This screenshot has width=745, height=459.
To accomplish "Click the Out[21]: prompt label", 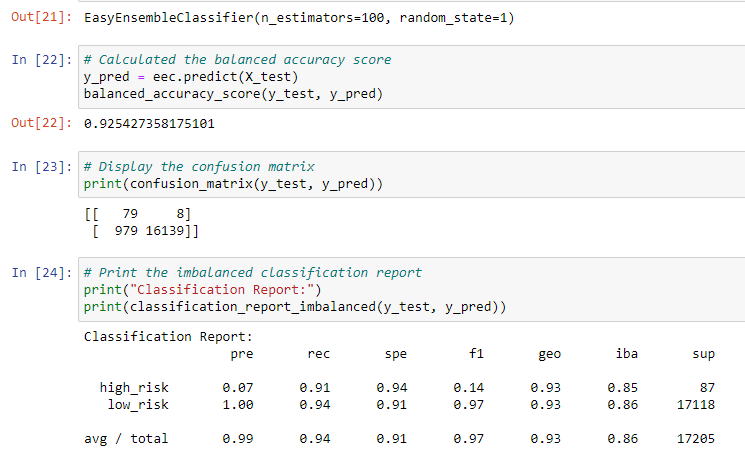I will tap(42, 17).
